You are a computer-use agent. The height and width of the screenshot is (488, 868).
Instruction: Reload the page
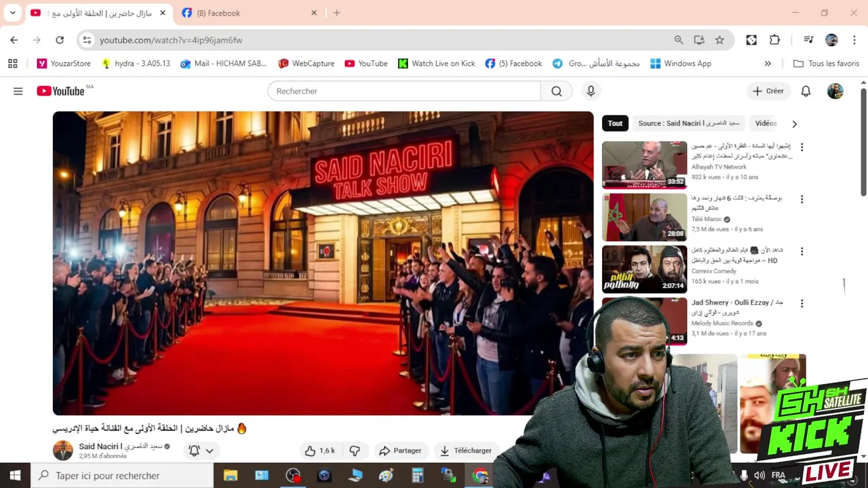60,40
